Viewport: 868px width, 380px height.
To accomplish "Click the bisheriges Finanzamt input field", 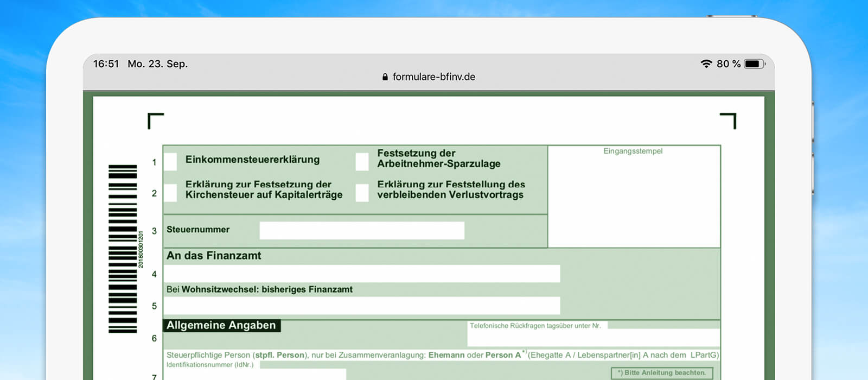I will pyautogui.click(x=362, y=306).
